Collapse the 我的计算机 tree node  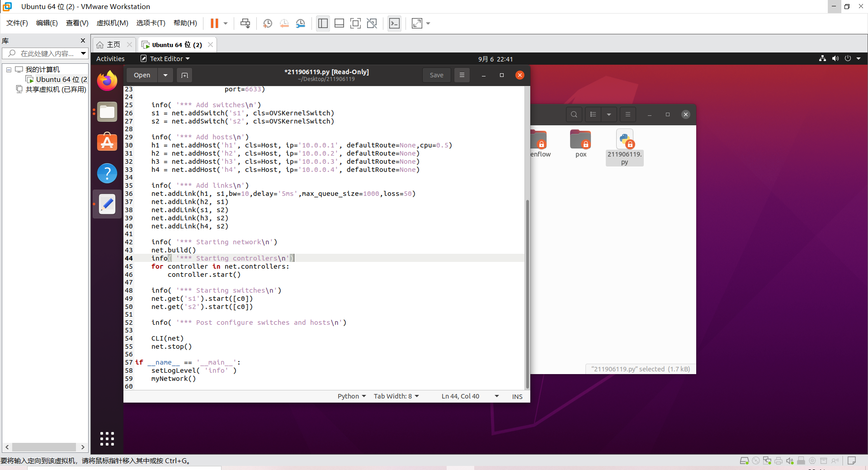(9, 70)
